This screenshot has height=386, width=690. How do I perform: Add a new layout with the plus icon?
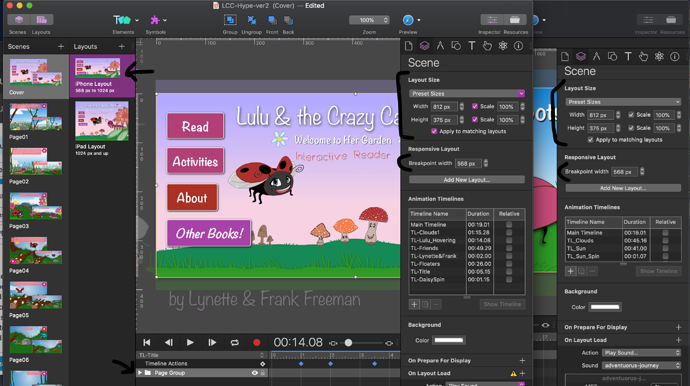[x=121, y=46]
